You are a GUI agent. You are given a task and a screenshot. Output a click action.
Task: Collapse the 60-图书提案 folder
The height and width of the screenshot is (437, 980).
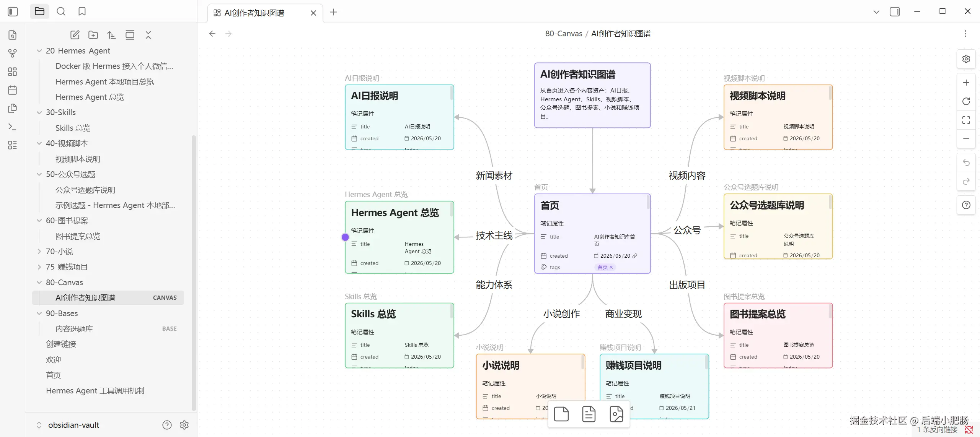click(x=39, y=221)
